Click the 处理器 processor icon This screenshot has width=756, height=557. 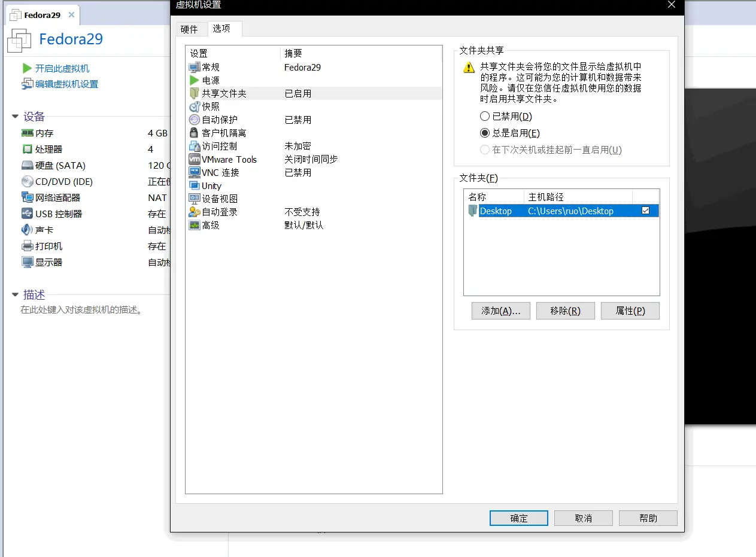pyautogui.click(x=27, y=149)
